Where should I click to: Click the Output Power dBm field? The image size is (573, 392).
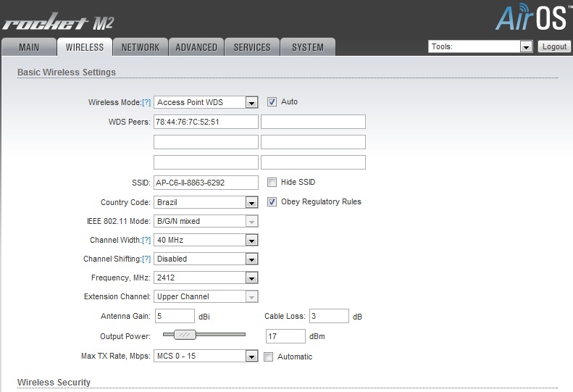coord(285,336)
